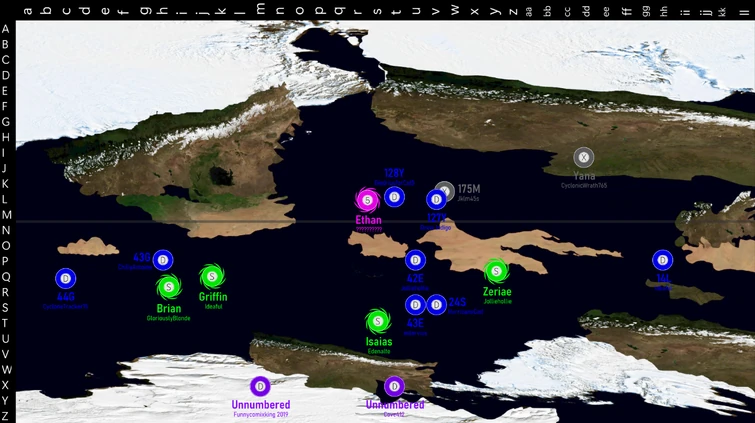Click the Isaias name label
755x423 pixels.
coord(379,342)
